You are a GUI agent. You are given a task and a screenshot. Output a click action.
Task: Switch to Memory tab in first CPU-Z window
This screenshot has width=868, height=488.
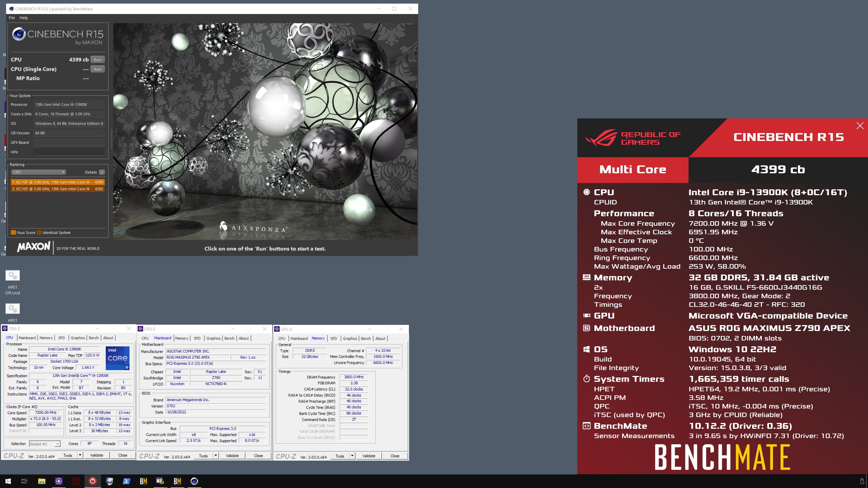click(46, 338)
